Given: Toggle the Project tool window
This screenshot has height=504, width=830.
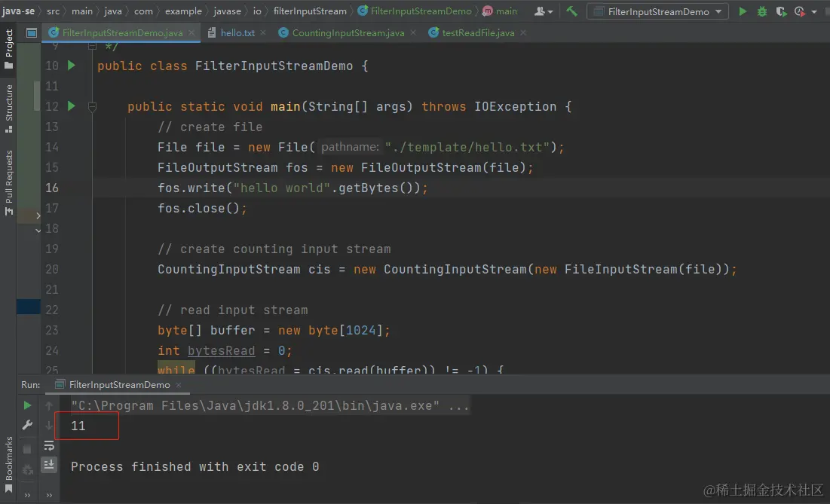Looking at the screenshot, I should (x=9, y=49).
